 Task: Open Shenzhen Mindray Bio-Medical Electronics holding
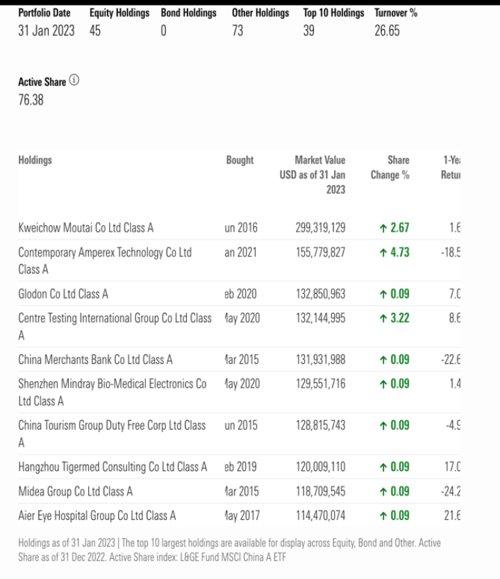(x=112, y=392)
